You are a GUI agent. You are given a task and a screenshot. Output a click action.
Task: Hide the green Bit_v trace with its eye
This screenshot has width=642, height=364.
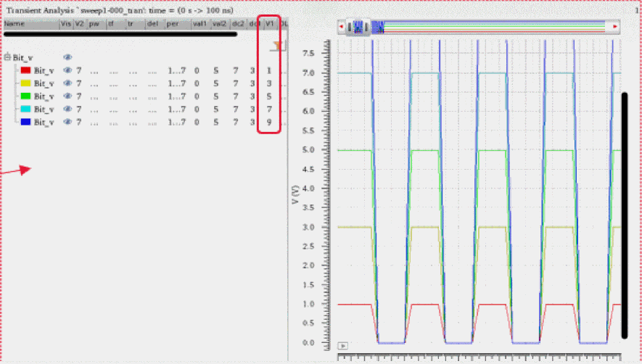[x=67, y=96]
